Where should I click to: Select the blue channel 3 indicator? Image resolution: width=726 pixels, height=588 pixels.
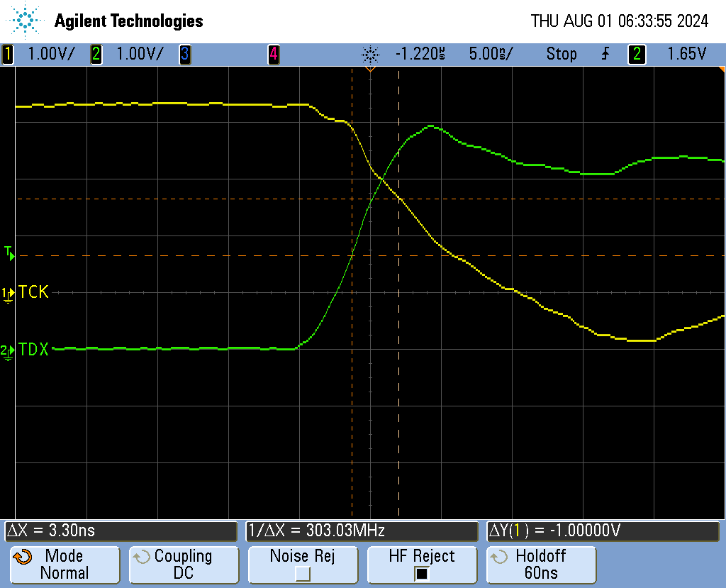click(184, 54)
